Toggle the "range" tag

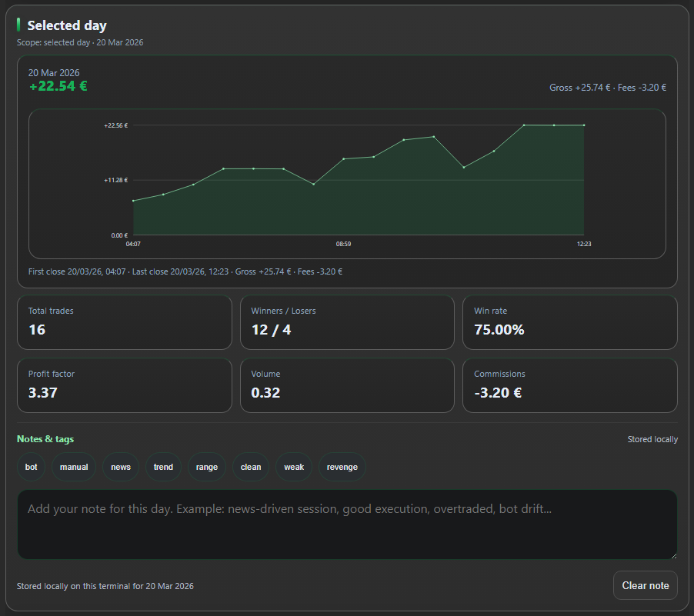click(206, 467)
